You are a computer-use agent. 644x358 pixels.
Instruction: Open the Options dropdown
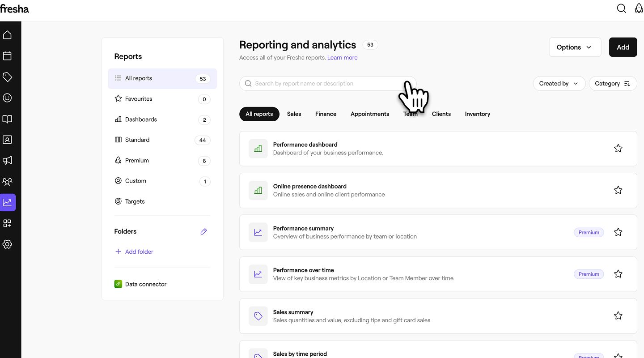[575, 47]
